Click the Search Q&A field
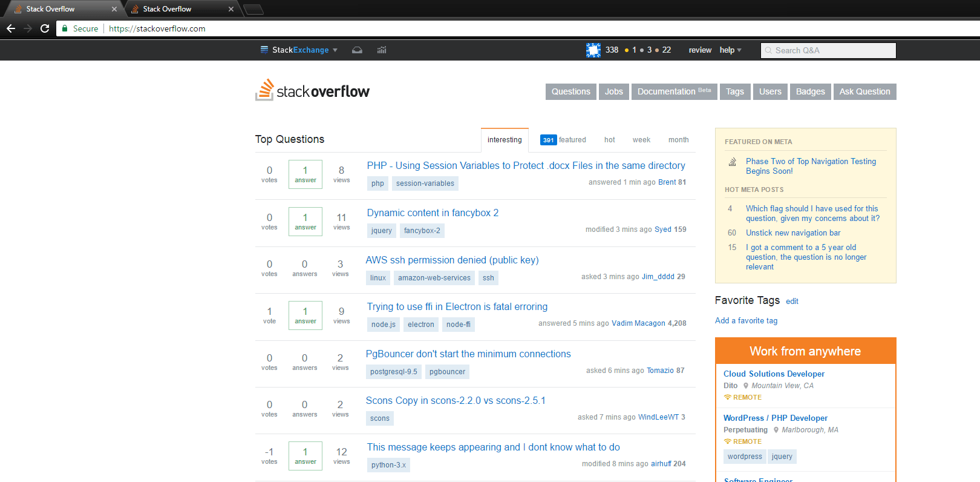Screen dimensions: 980x482 pos(828,50)
